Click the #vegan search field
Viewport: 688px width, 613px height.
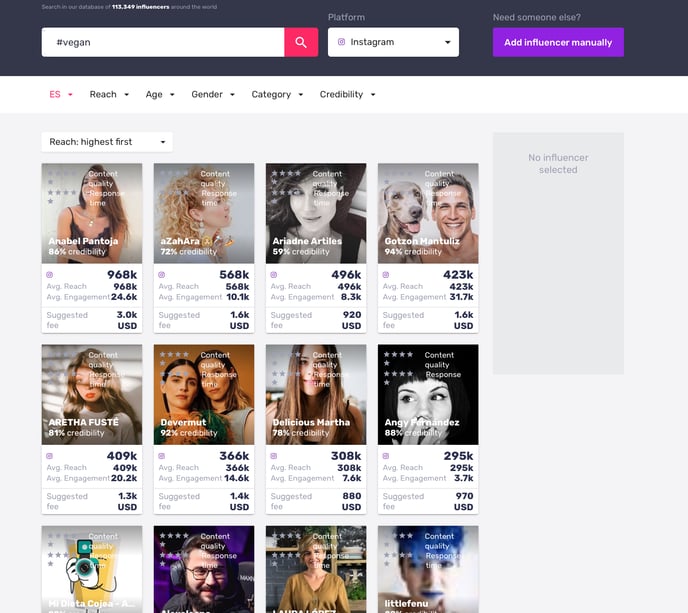point(163,42)
